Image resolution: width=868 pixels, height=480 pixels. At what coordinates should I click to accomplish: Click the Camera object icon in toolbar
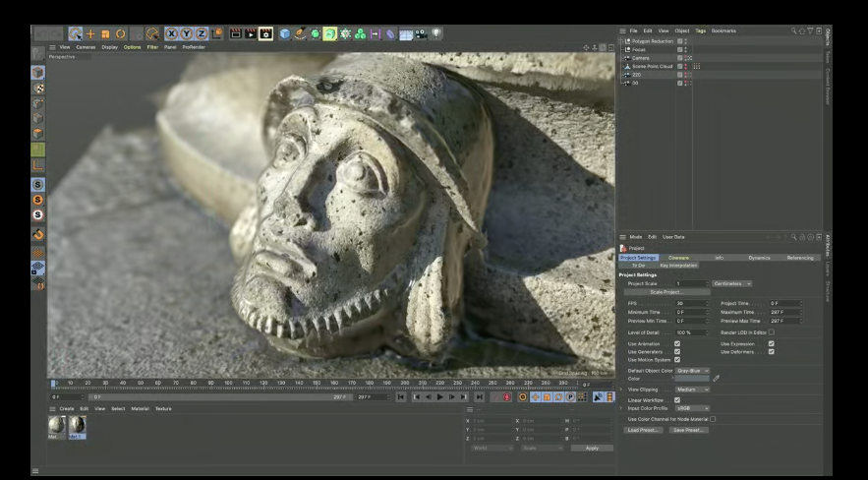(x=421, y=33)
